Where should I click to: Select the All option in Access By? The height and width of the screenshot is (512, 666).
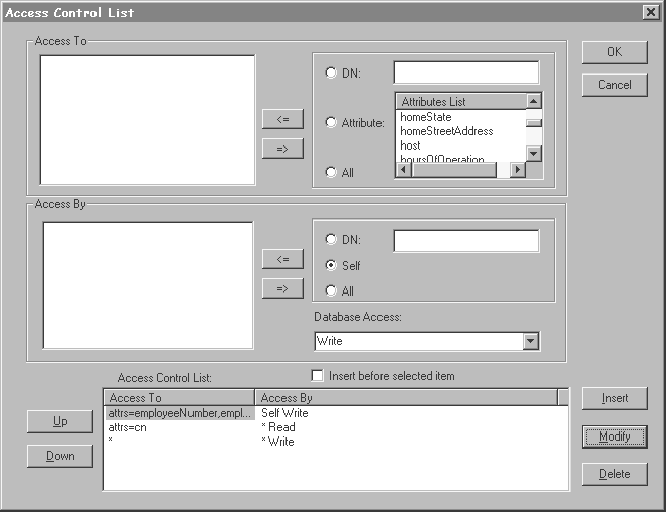[332, 291]
